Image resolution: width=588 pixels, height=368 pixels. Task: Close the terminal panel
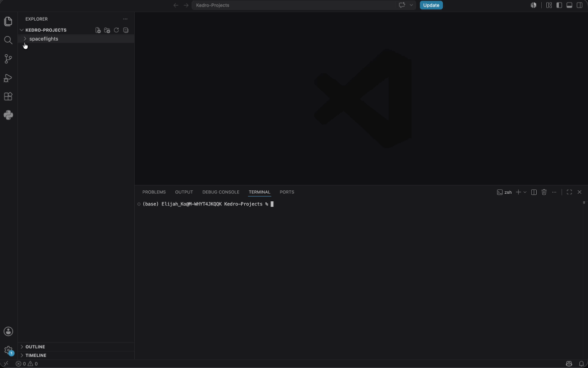[x=579, y=192]
